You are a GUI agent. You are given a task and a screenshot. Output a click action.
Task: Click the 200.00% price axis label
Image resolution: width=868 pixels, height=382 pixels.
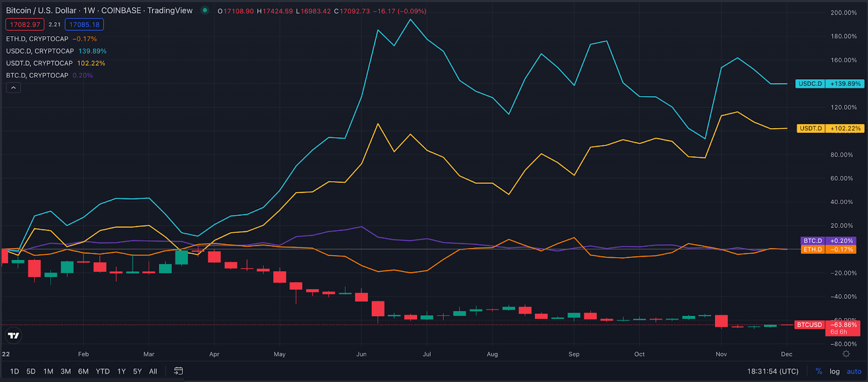click(x=844, y=12)
